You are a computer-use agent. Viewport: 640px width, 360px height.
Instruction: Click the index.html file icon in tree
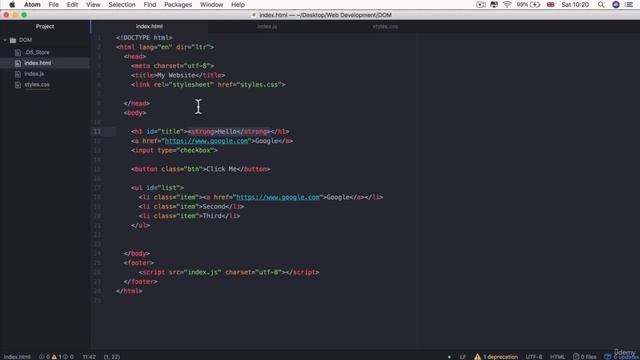[x=18, y=63]
